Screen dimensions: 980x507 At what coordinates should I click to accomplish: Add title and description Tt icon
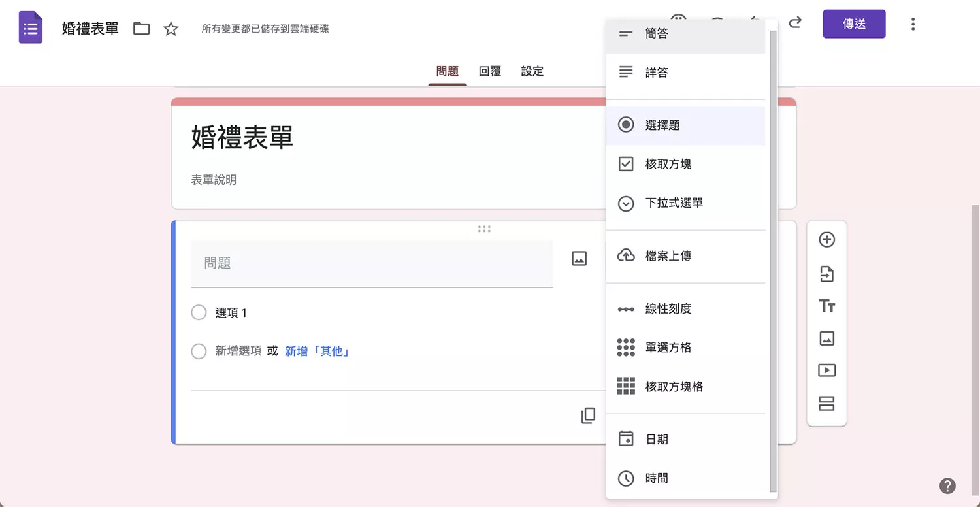(x=826, y=306)
